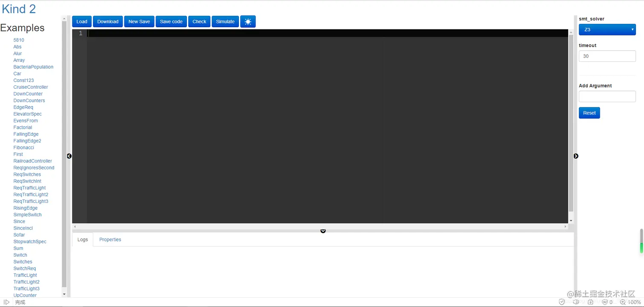
Task: Open the Car example
Action: 17,74
